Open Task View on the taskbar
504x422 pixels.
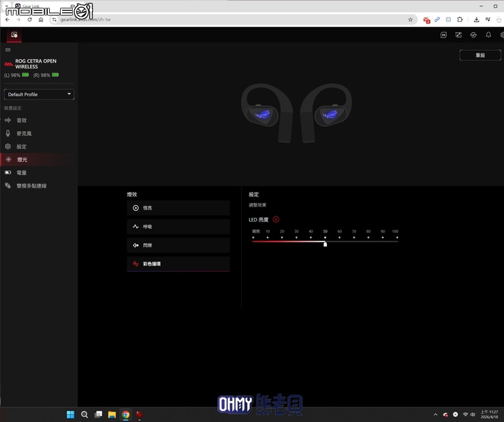[98, 414]
